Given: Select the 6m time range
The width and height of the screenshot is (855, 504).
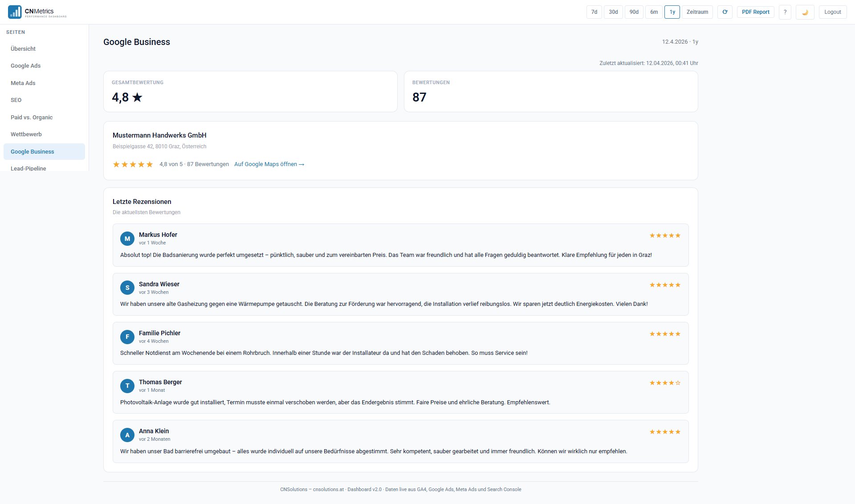Looking at the screenshot, I should [x=654, y=12].
